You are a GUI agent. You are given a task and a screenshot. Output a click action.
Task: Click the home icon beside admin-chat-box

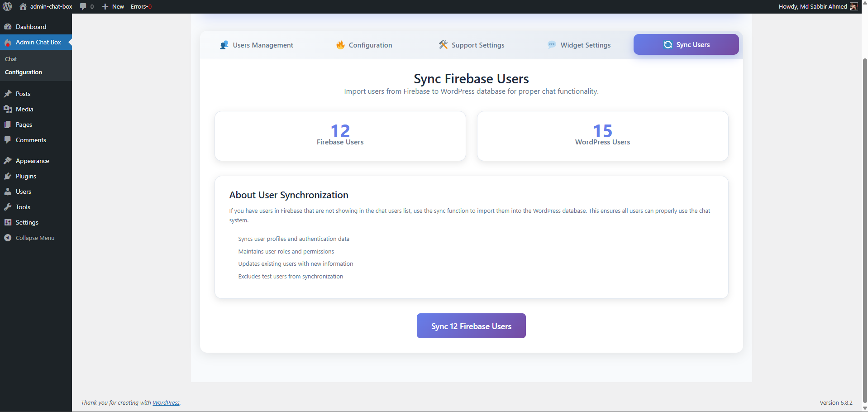click(23, 6)
